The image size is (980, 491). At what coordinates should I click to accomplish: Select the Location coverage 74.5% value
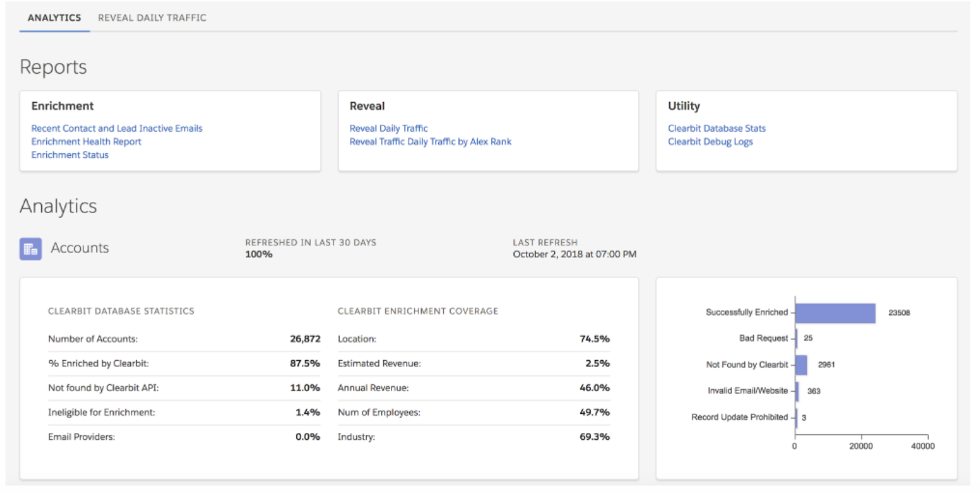point(595,339)
